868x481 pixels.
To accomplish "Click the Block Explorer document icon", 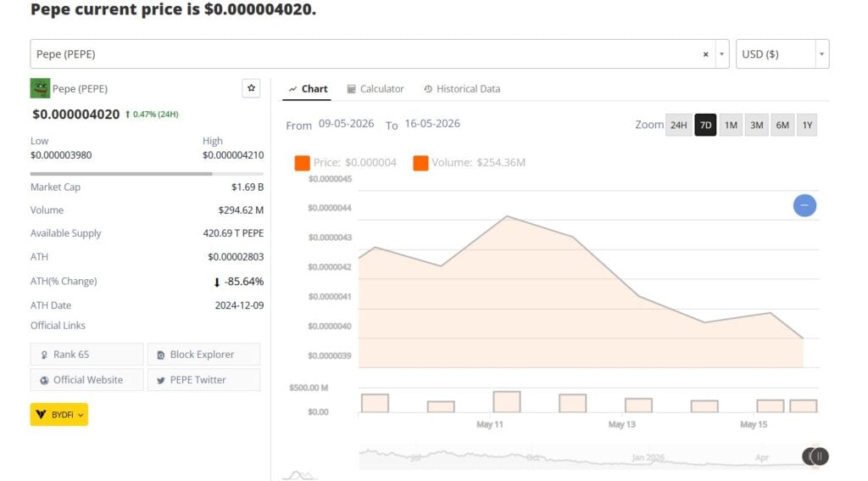I will coord(160,355).
